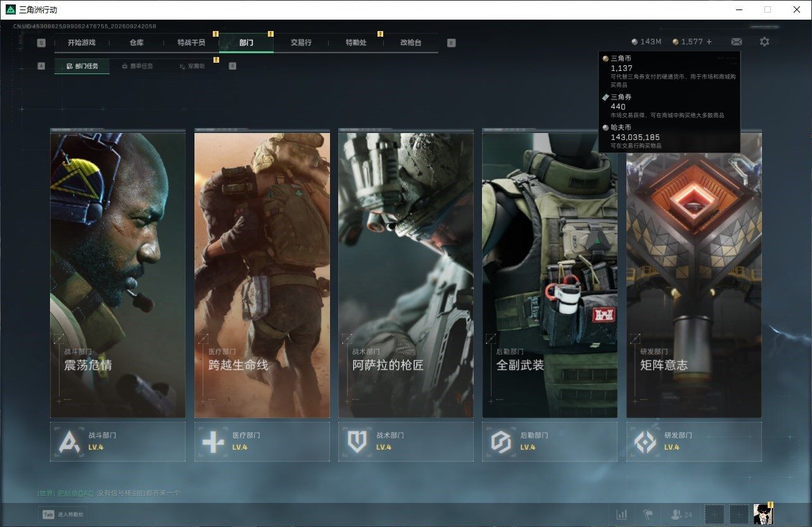Add teammate in second empty plus slot

pos(739,514)
